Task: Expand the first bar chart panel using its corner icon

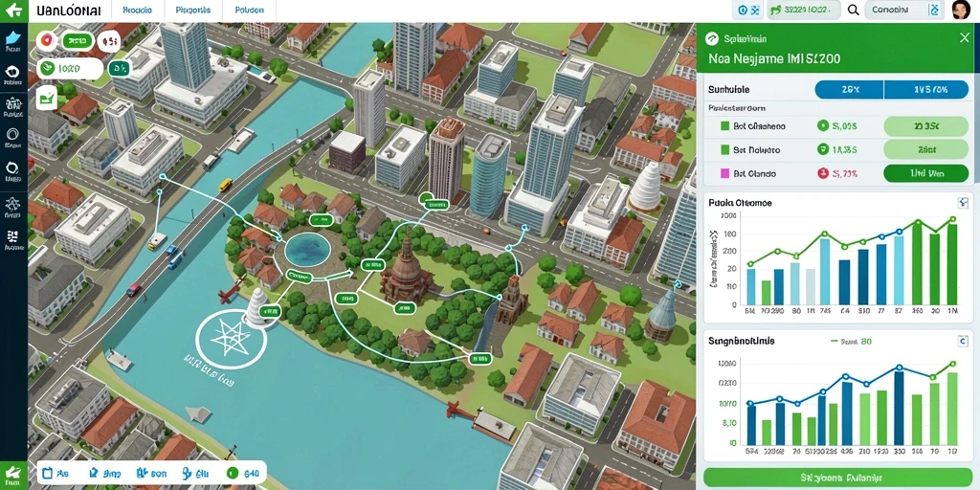Action: point(963,203)
